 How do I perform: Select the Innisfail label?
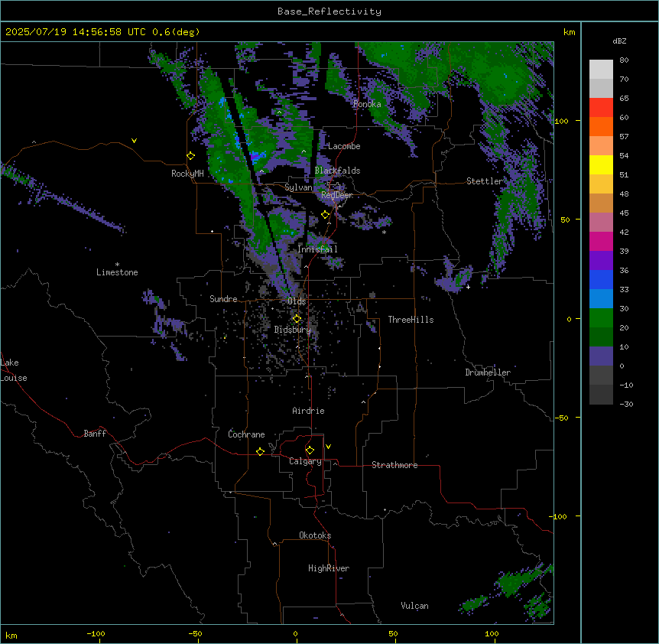317,249
